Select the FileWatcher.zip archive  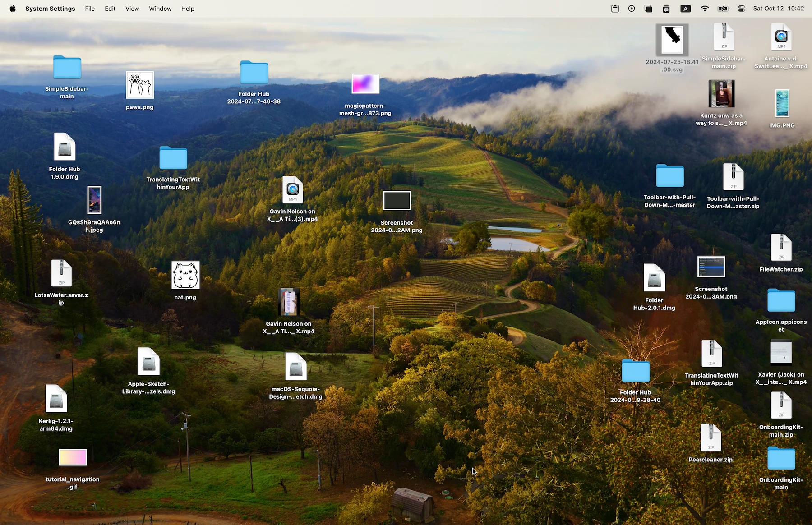(x=781, y=247)
